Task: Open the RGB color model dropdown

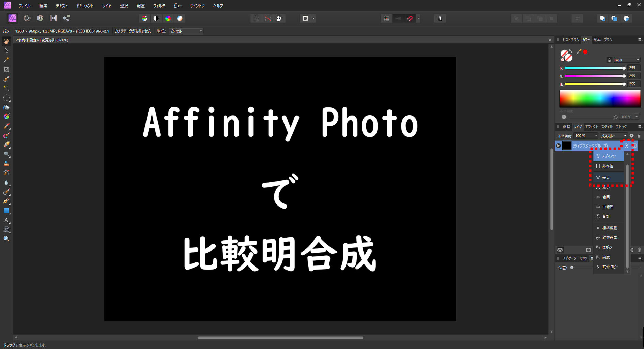Action: click(x=627, y=60)
